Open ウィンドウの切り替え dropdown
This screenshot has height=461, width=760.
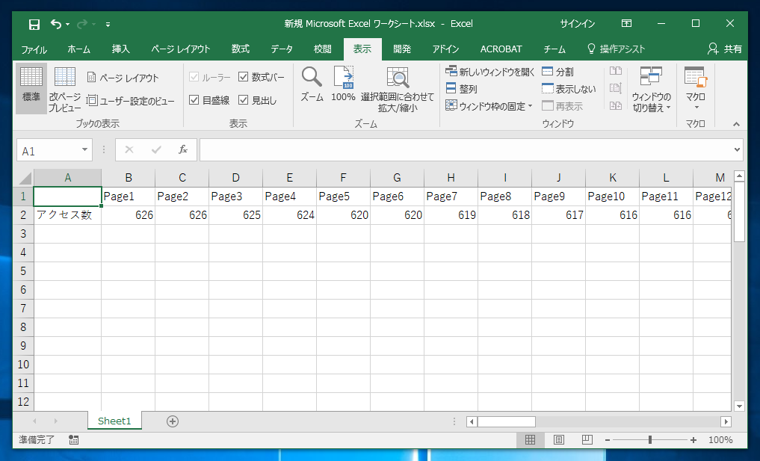coord(651,89)
